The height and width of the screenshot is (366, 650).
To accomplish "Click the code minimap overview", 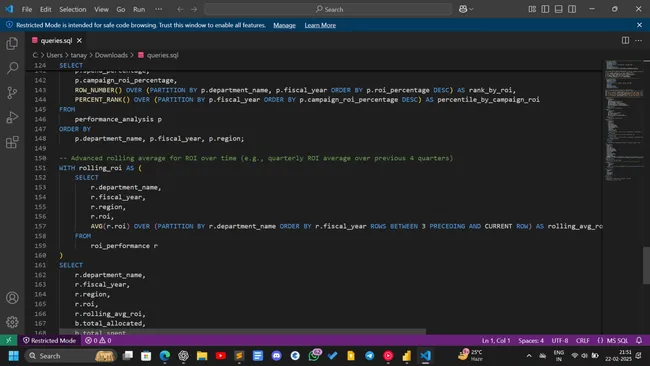I will click(623, 120).
